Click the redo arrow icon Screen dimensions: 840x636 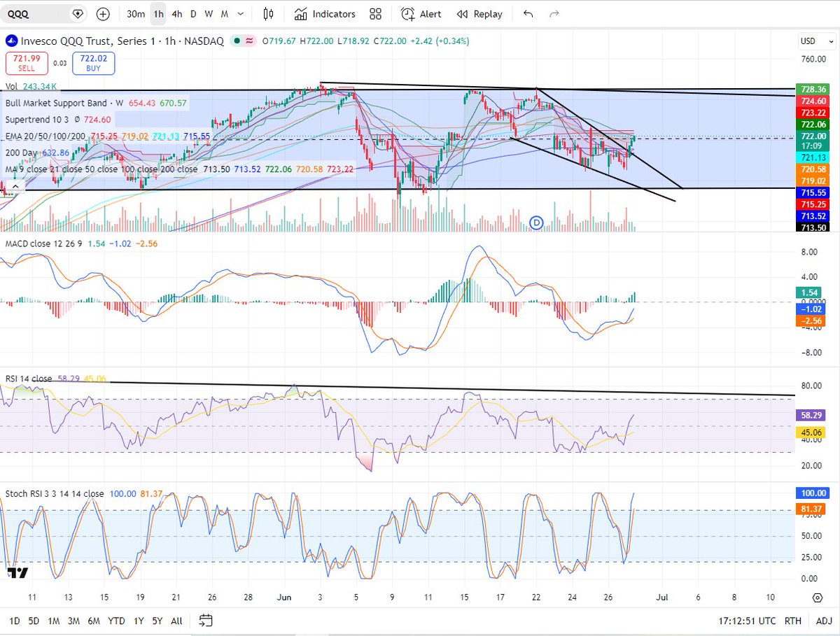pyautogui.click(x=554, y=14)
